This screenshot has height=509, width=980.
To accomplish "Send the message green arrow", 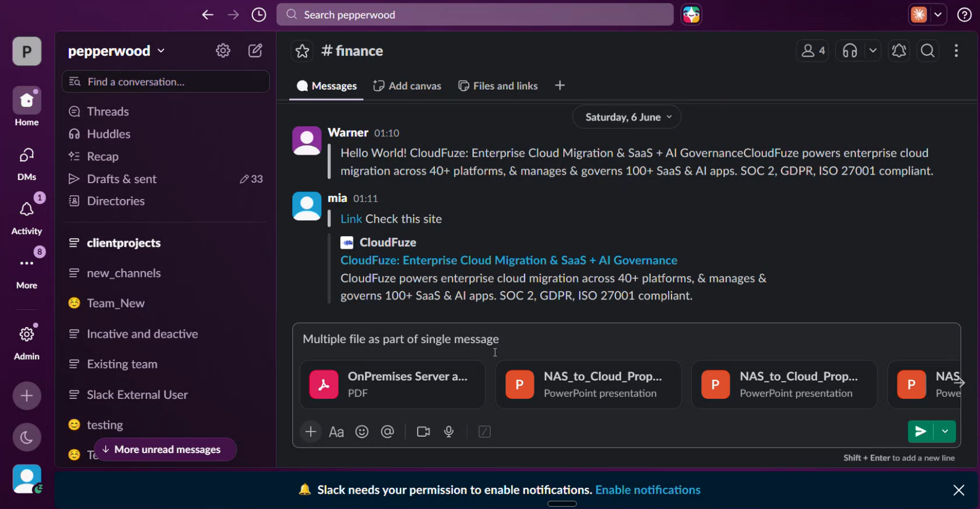I will (920, 432).
